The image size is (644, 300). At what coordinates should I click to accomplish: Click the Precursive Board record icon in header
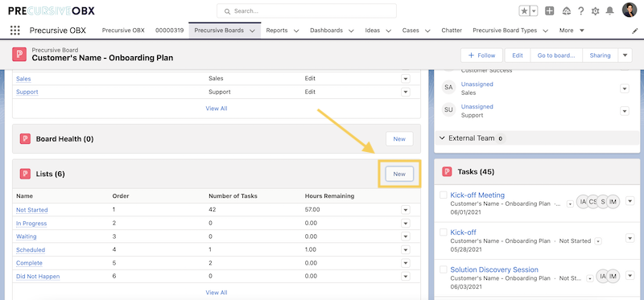19,54
